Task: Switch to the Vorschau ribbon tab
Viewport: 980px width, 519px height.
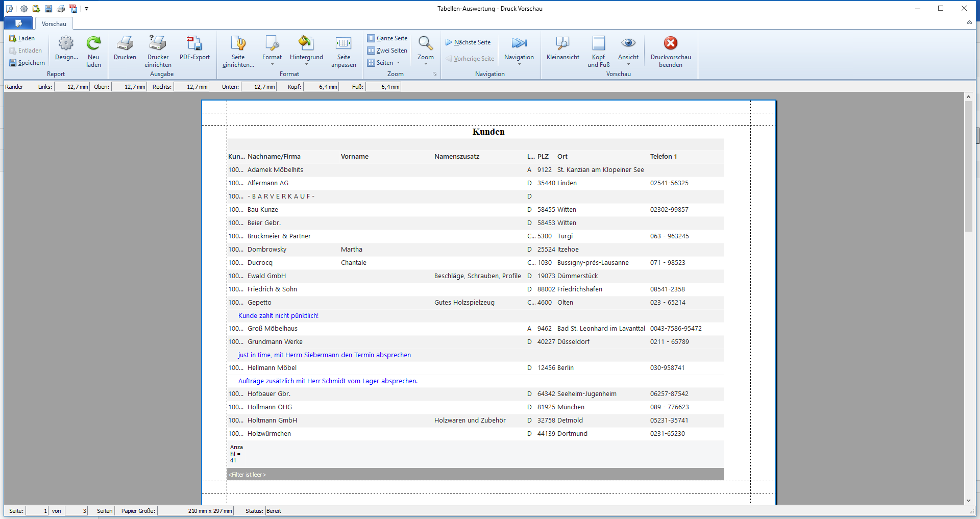Action: click(x=54, y=24)
